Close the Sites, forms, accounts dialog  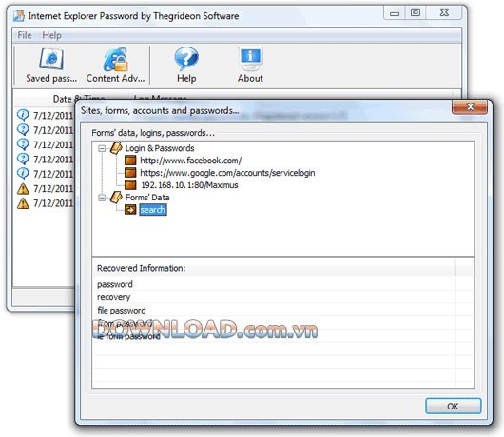[x=470, y=107]
